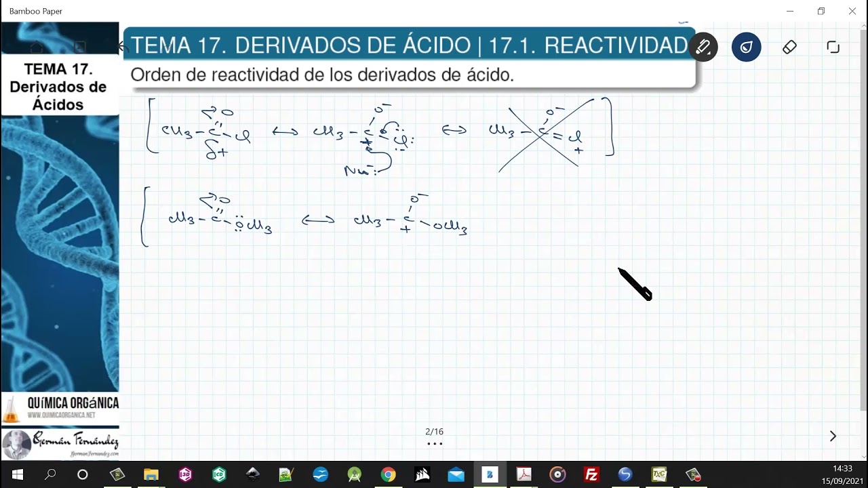This screenshot has height=488, width=868.
Task: Click the Bamboo Paper taskbar icon
Action: 490,474
